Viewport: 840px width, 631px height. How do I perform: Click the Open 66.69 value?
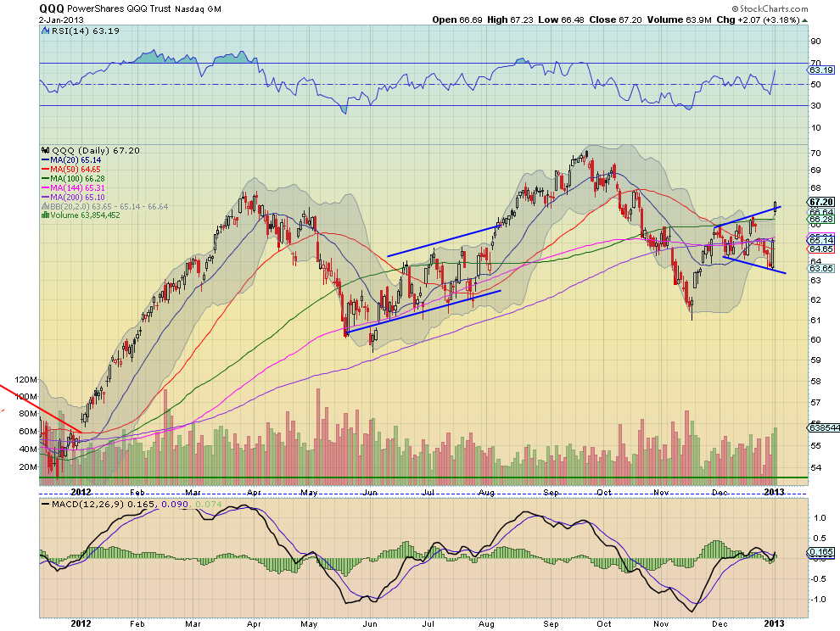457,20
